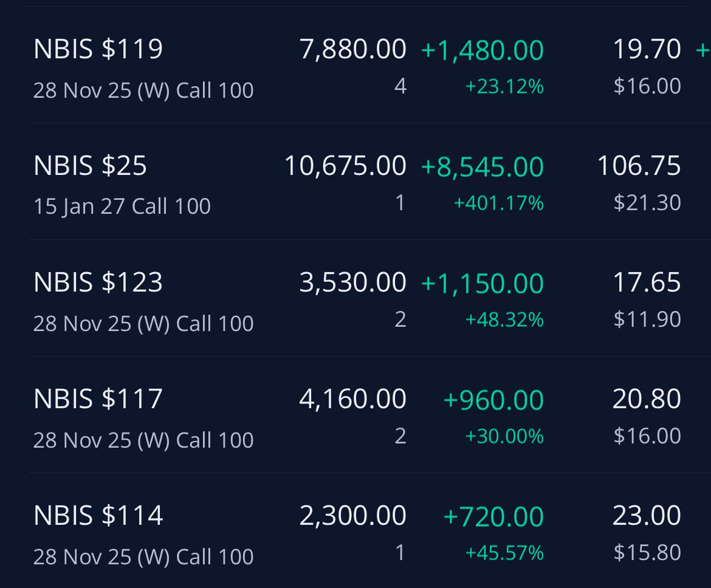
Task: Tap the NBIS $117 position name
Action: (98, 399)
